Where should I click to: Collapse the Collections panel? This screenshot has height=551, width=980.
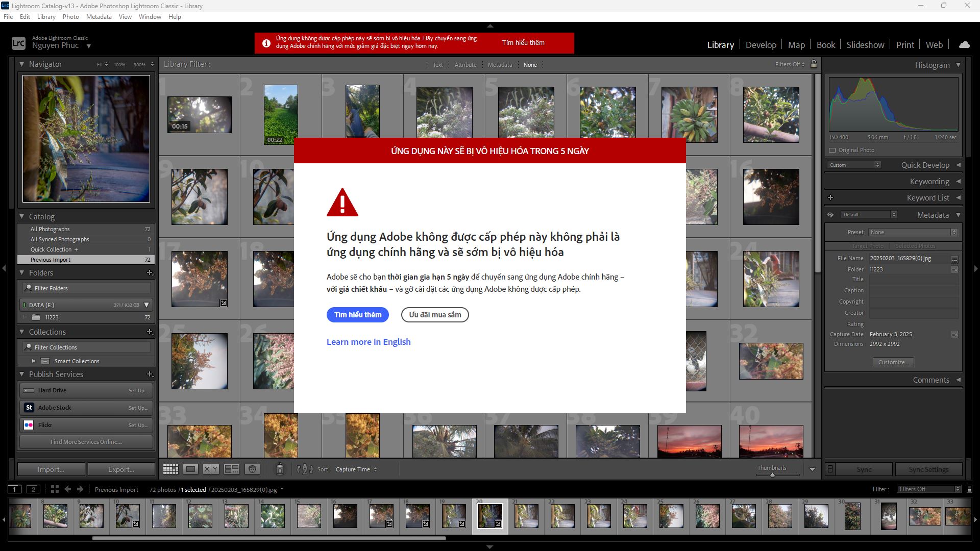click(21, 332)
